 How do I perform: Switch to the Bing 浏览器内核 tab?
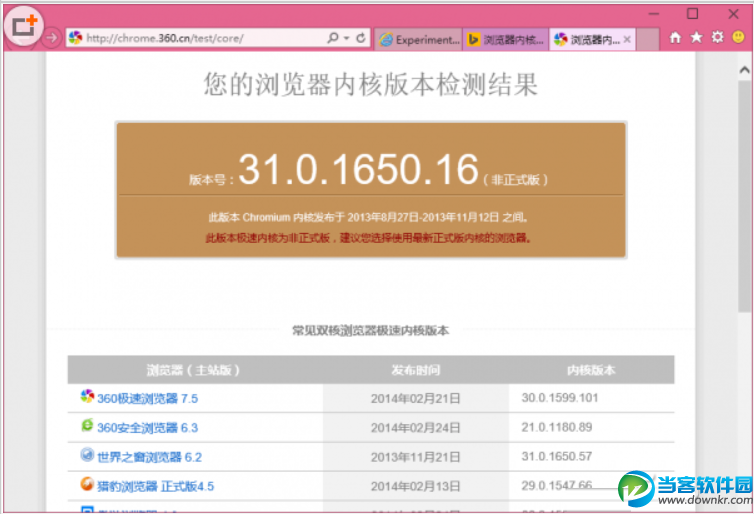[x=505, y=39]
